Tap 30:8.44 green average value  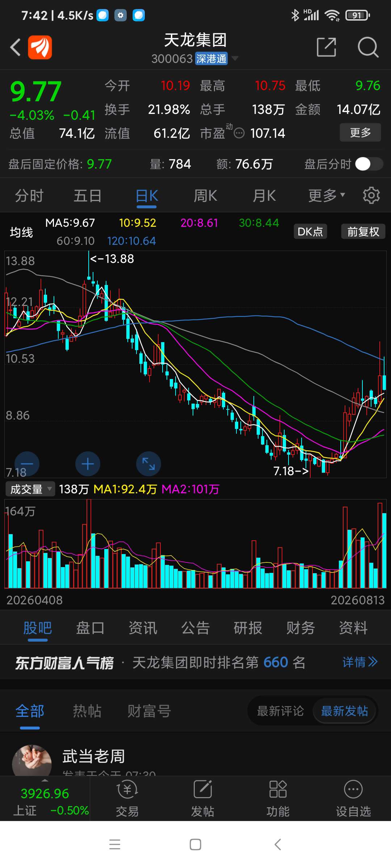pos(259,223)
